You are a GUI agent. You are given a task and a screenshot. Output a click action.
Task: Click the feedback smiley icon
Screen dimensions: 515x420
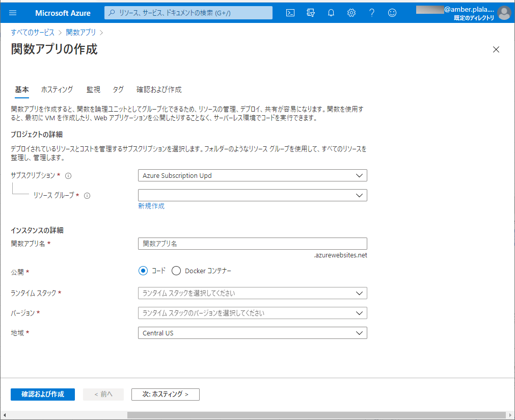click(392, 13)
